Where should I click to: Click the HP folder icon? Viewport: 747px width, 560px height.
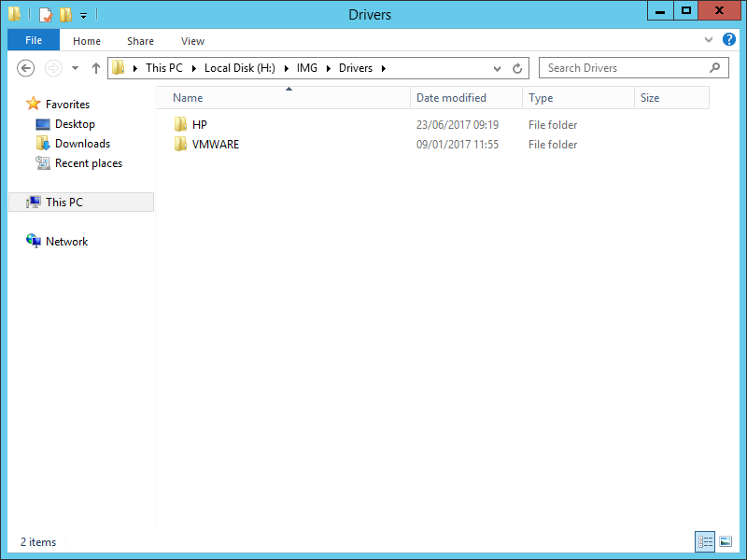click(180, 125)
